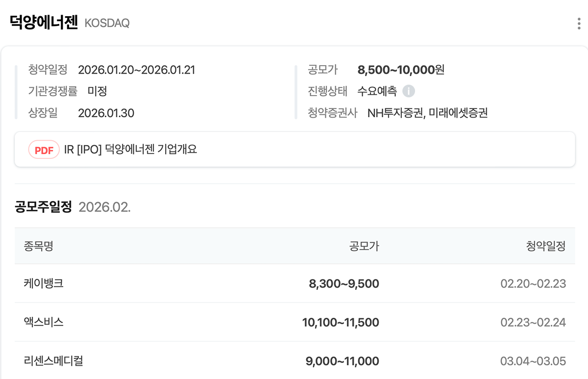This screenshot has height=379, width=588.
Task: Select the 케이뱅크 stock name
Action: coord(44,283)
